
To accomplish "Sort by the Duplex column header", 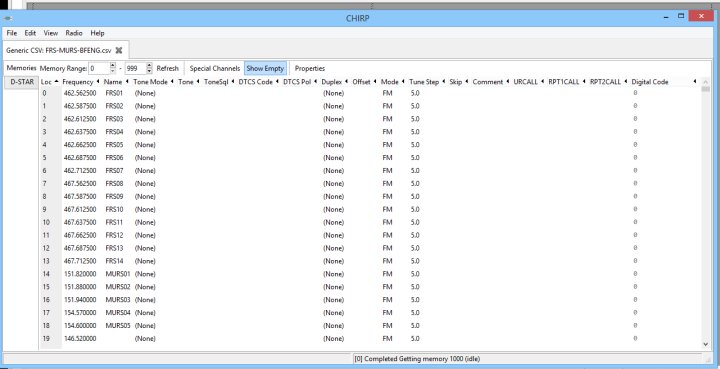I will click(335, 82).
